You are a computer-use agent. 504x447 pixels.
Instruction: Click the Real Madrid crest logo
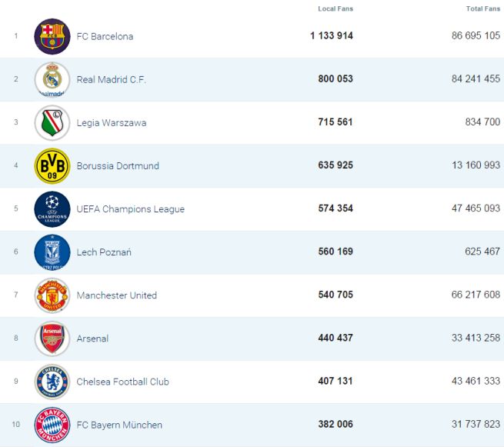tap(52, 79)
